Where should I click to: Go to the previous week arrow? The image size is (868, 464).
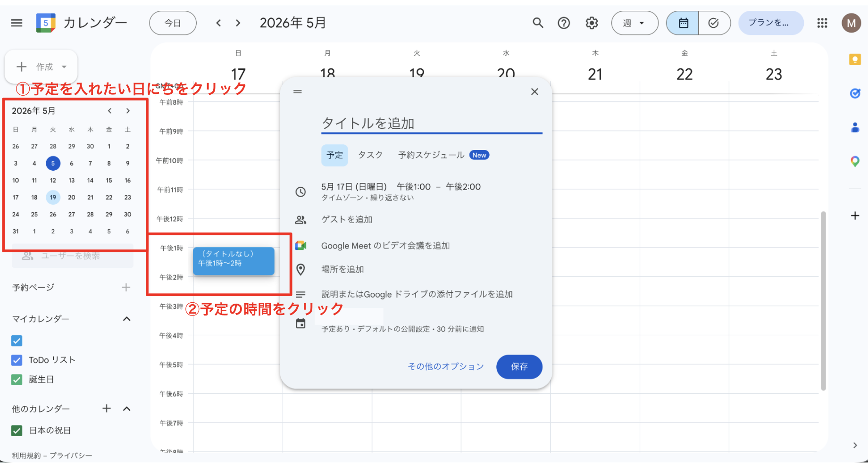(218, 23)
